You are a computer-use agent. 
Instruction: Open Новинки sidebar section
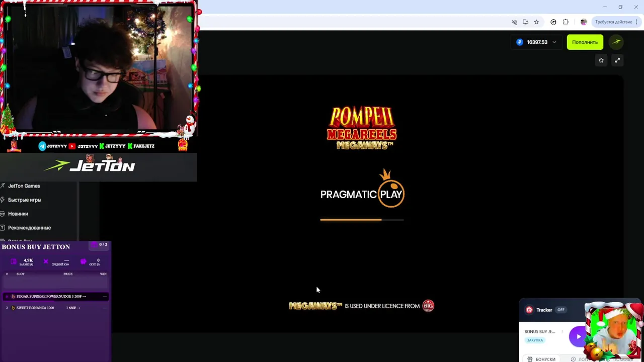click(18, 214)
